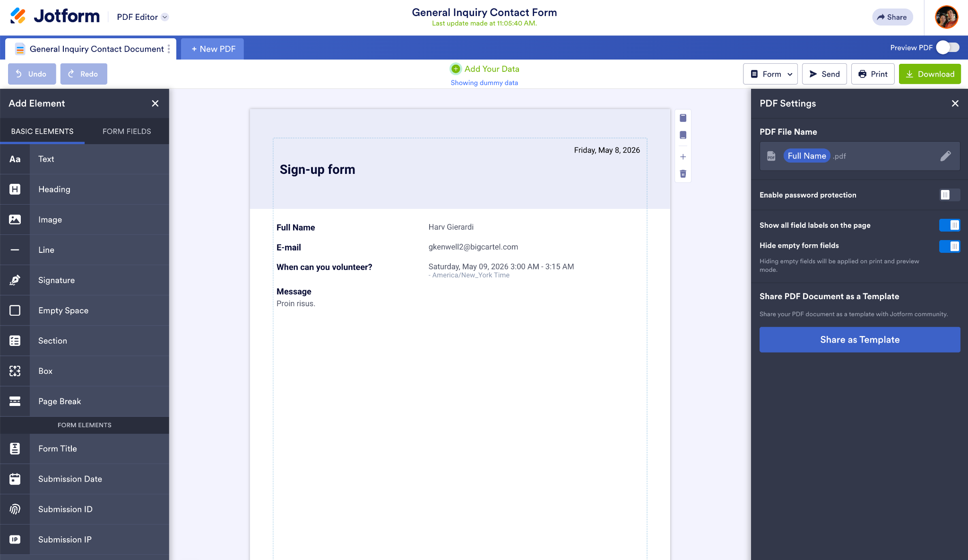The height and width of the screenshot is (560, 968).
Task: Add the Submission IP element
Action: pos(85,540)
